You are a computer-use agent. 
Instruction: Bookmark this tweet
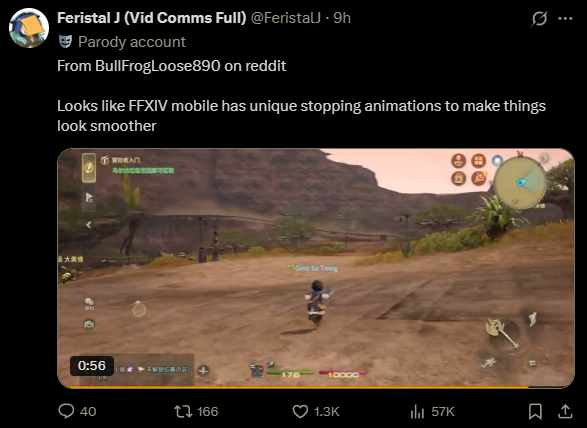pos(535,412)
